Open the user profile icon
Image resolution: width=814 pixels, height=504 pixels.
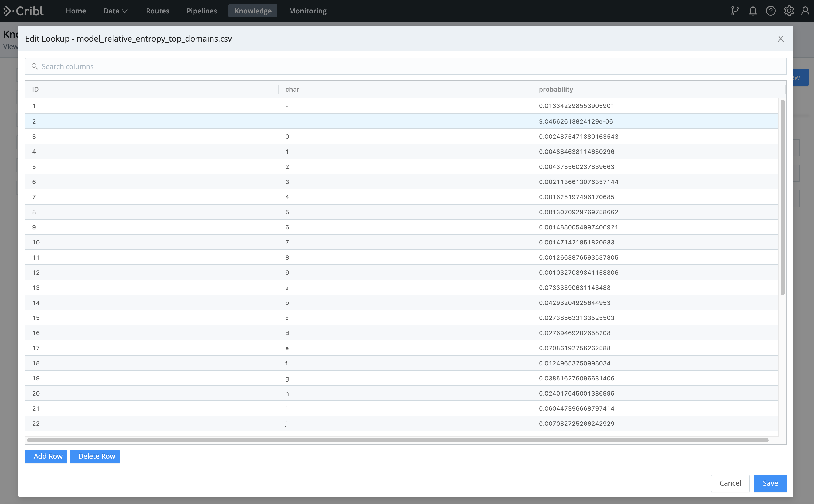point(805,11)
